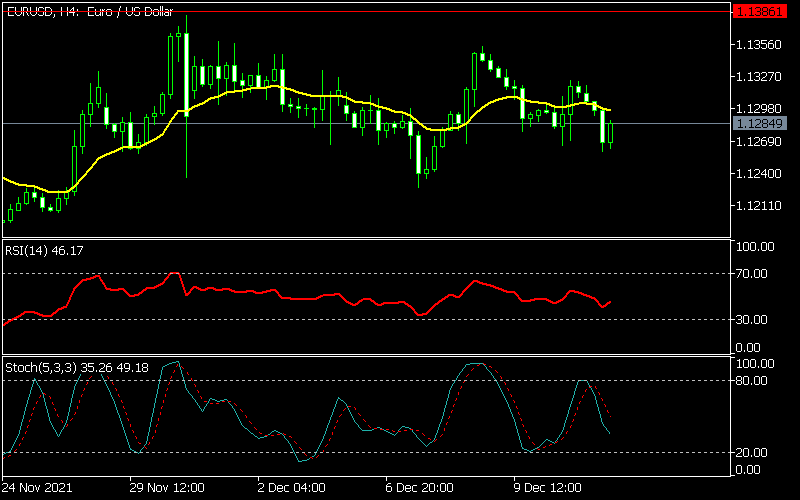This screenshot has width=800, height=500.
Task: Click the Stochastic 80.00 level label
Action: tap(752, 381)
